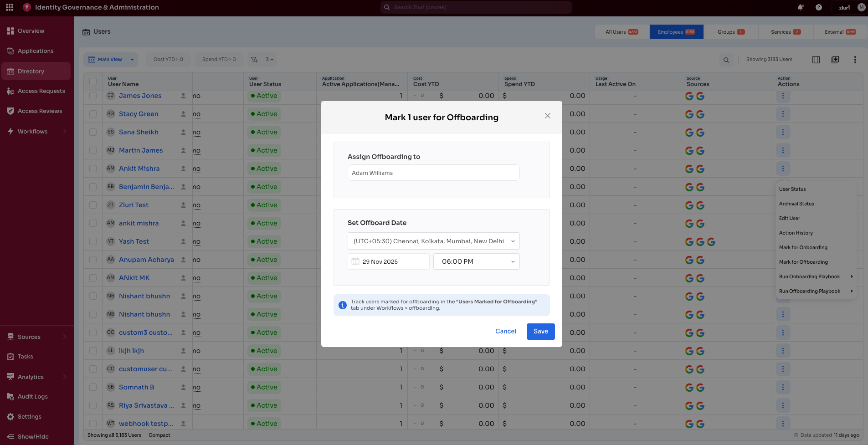Expand the filter count 3 dropdown

tap(270, 60)
